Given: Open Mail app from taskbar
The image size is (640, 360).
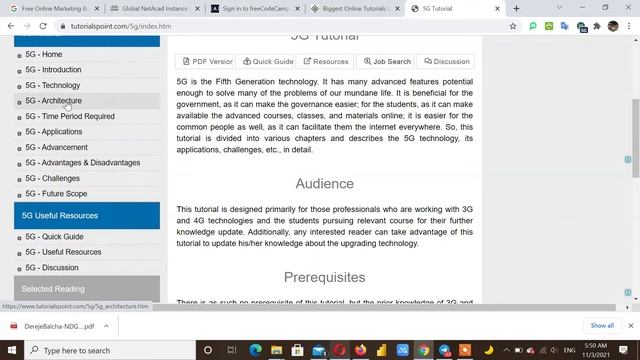Looking at the screenshot, I should pos(319,350).
